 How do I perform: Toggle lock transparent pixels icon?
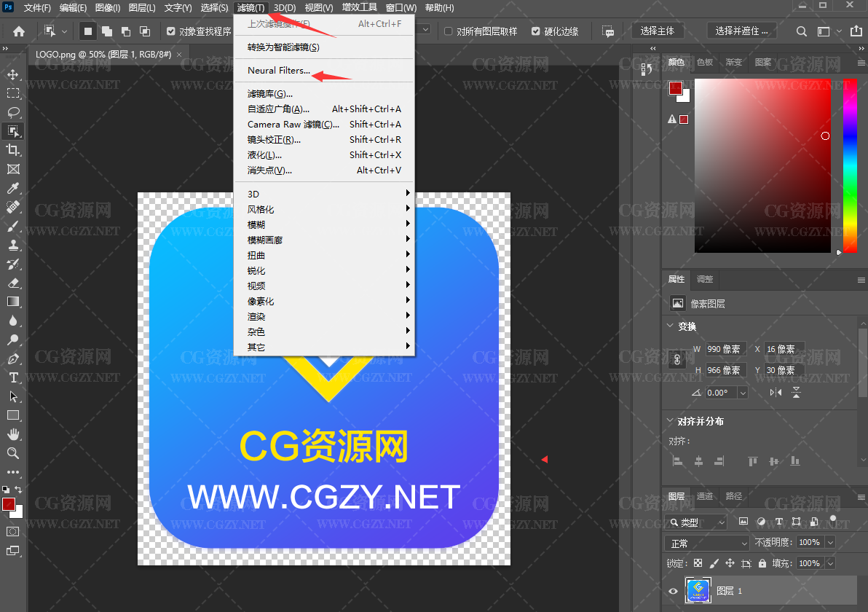point(698,563)
